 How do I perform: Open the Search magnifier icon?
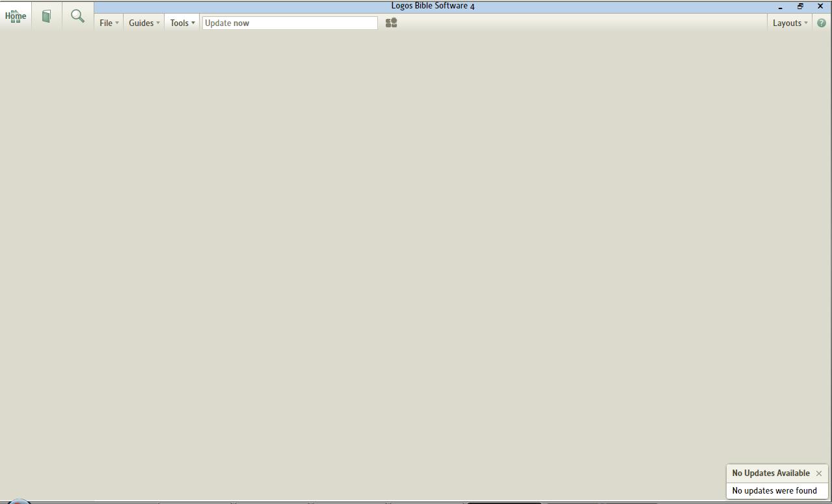click(x=77, y=16)
